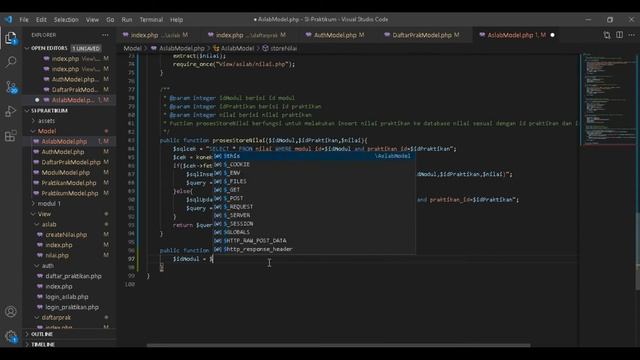Click the AslabModel class breadcrumb
The width and height of the screenshot is (640, 360).
(x=233, y=48)
